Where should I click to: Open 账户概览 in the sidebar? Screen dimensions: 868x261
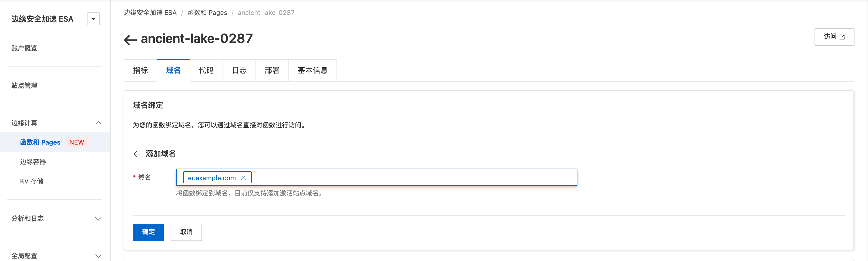coord(24,48)
